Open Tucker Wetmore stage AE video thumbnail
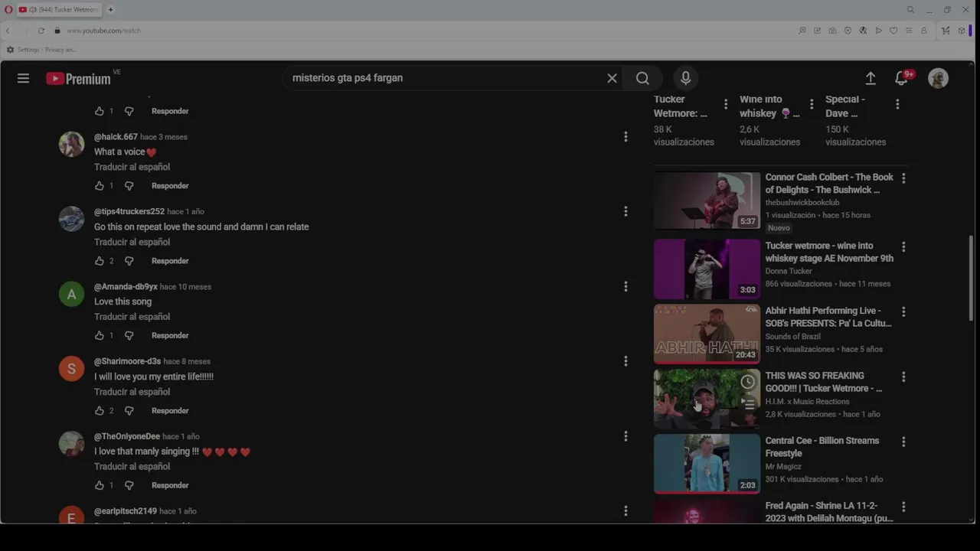This screenshot has width=980, height=551. pyautogui.click(x=707, y=269)
